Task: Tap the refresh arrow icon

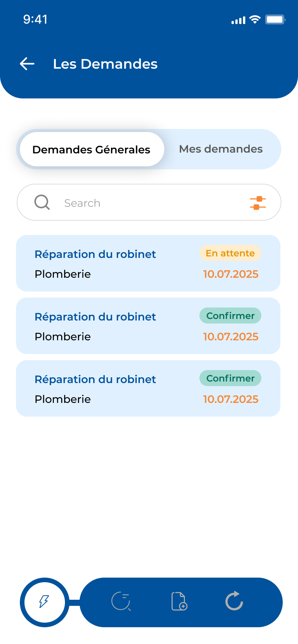Action: tap(234, 601)
